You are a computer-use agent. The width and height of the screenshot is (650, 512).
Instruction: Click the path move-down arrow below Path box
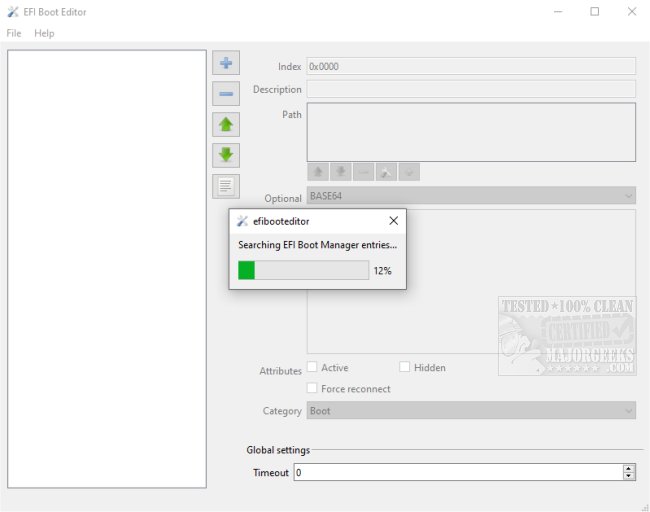coord(341,172)
